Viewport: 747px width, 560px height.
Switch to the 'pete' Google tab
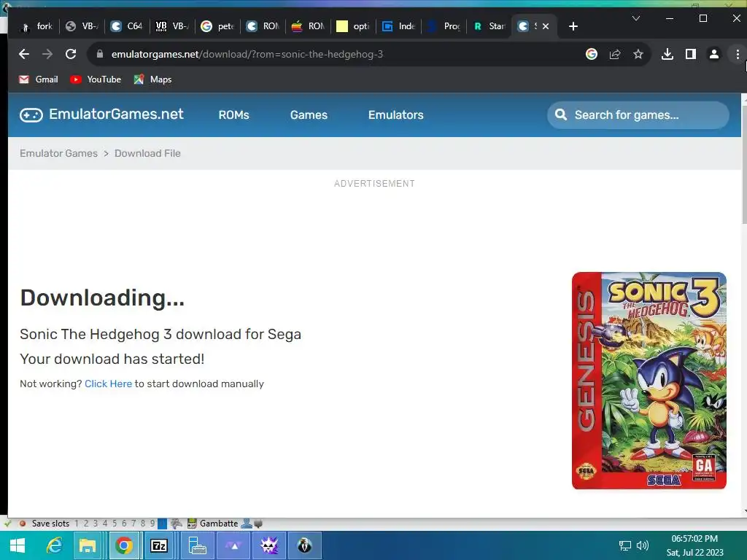(217, 26)
